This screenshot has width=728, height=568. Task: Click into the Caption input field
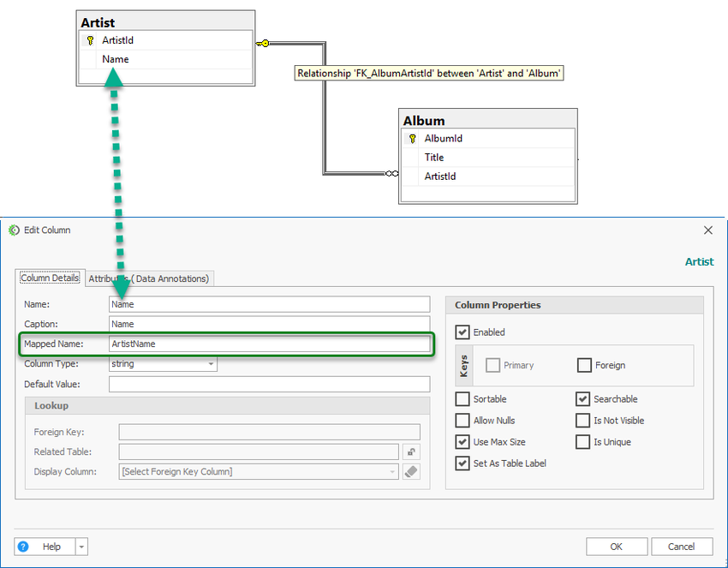[x=269, y=324]
